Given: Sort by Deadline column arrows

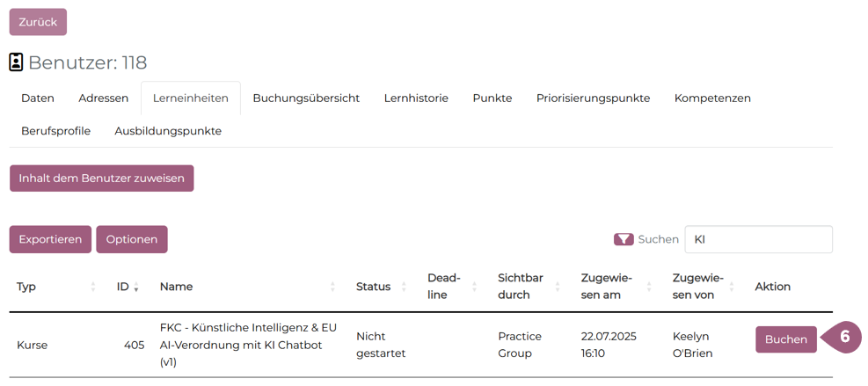Looking at the screenshot, I should click(x=474, y=287).
